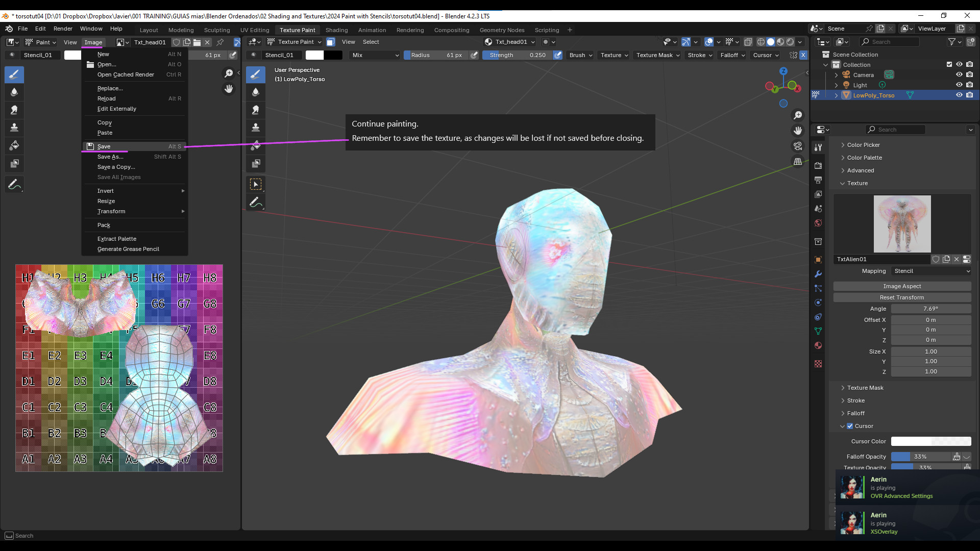Select the Draw brush in 3D viewport toolbar
The image size is (980, 551).
point(256,74)
